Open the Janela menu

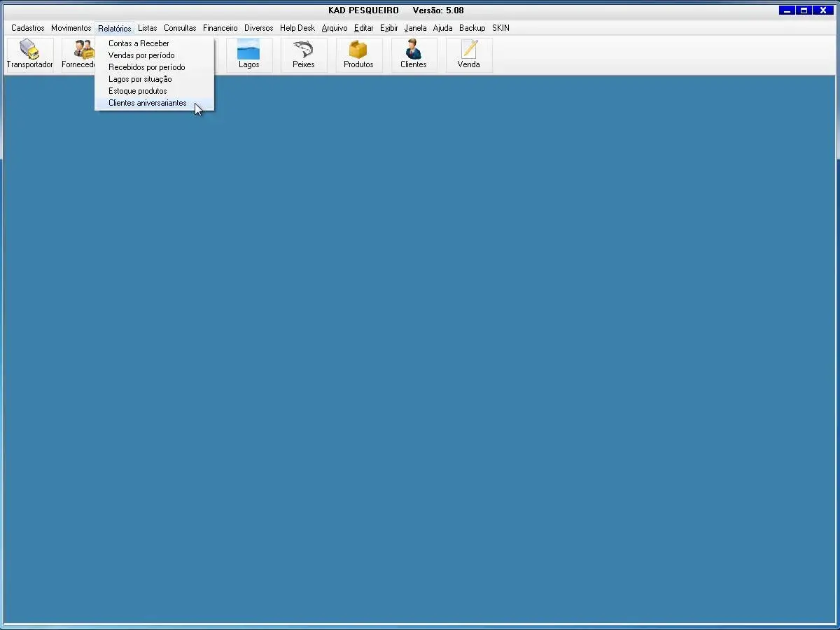415,28
